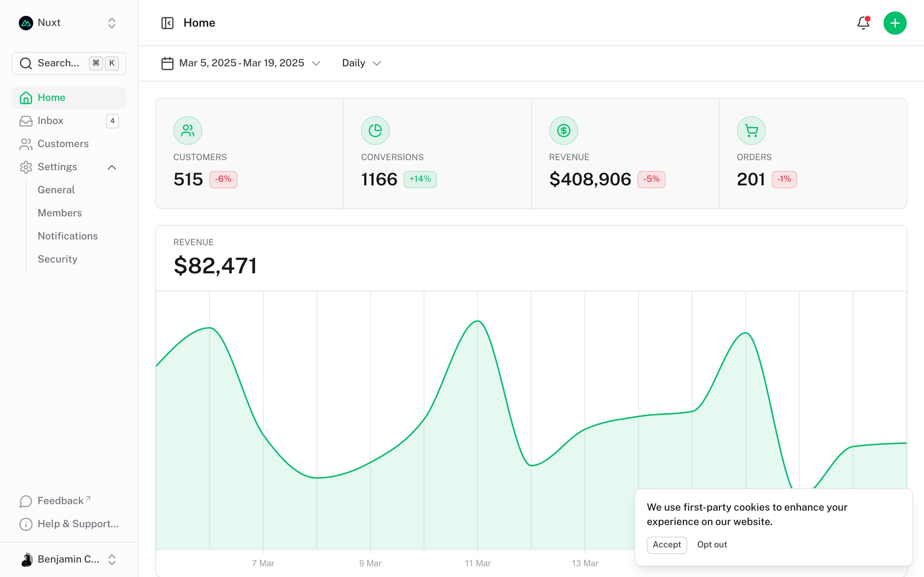Collapse the sidebar using the panel icon
Viewport: 924px width, 577px height.
[x=167, y=23]
